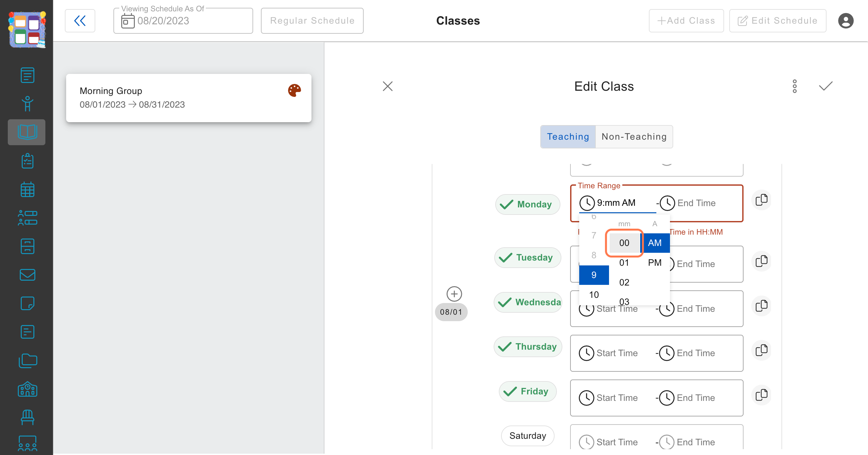Open the students person sidebar icon
Viewport: 868px width, 455px height.
pos(27,104)
